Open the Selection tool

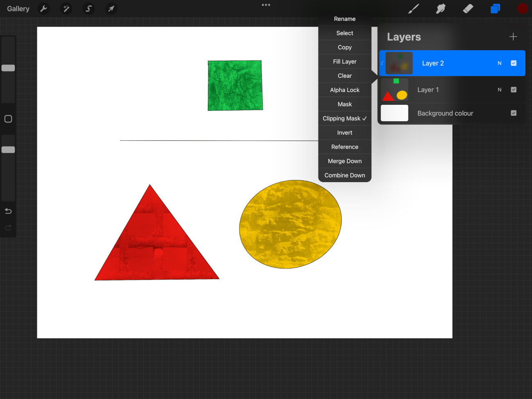(88, 9)
